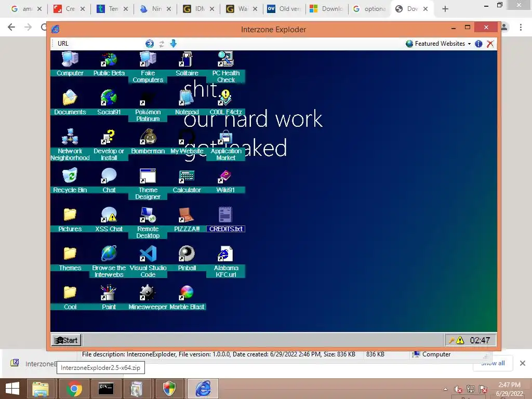
Task: Show hidden system tray icons
Action: [445, 390]
